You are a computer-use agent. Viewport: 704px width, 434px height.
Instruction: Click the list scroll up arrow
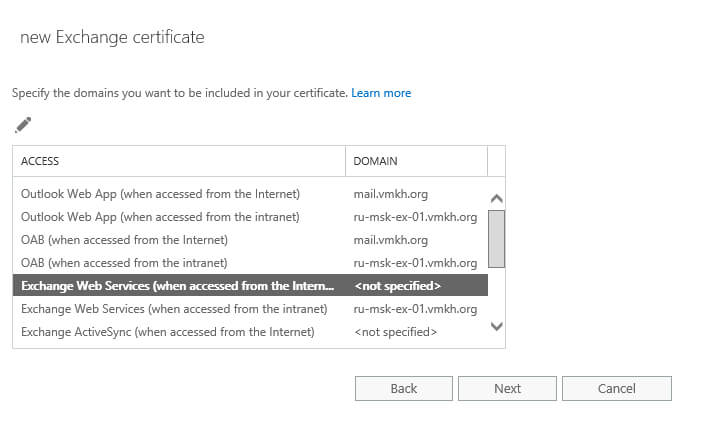pos(497,198)
